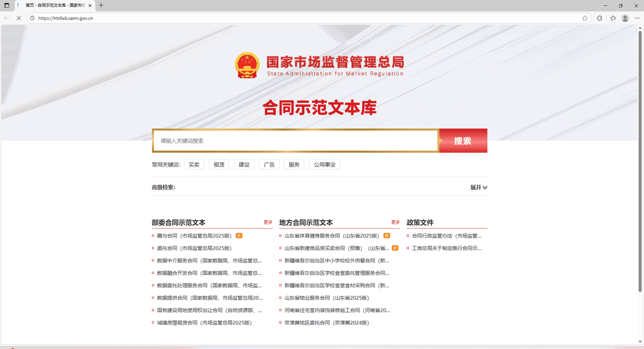
Task: Click the 政策文件 heading
Action: click(420, 223)
